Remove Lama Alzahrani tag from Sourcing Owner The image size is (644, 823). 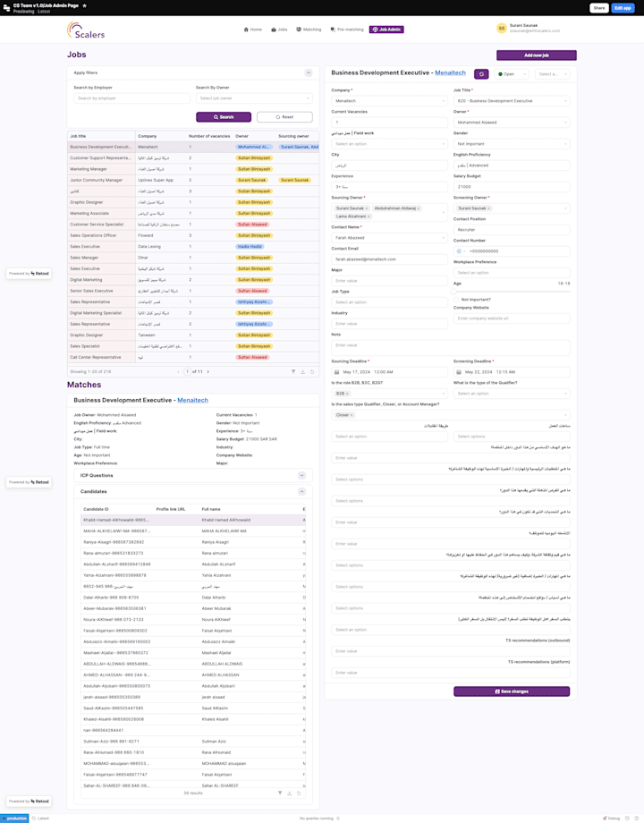tap(369, 216)
